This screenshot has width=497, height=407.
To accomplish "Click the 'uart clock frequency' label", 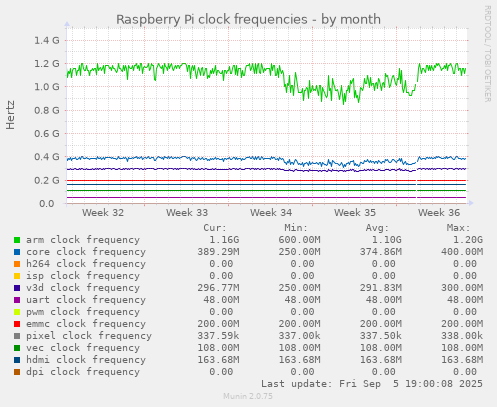I will [x=86, y=300].
